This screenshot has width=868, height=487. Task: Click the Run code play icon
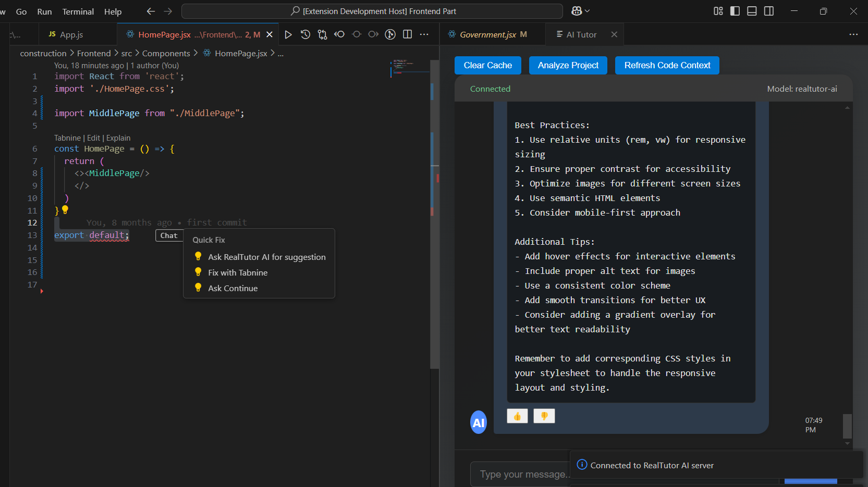click(288, 34)
